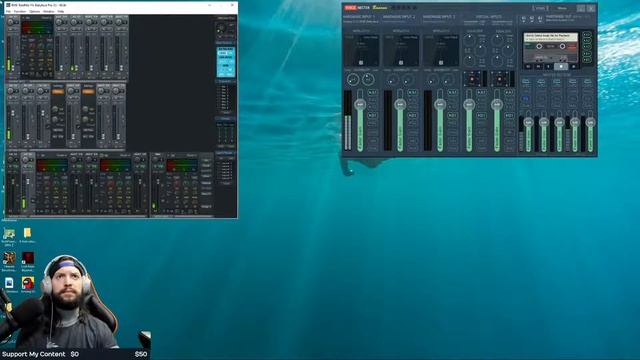640x360 pixels.
Task: Toggle B1 routing on Hardware Input 1
Action: tap(372, 116)
